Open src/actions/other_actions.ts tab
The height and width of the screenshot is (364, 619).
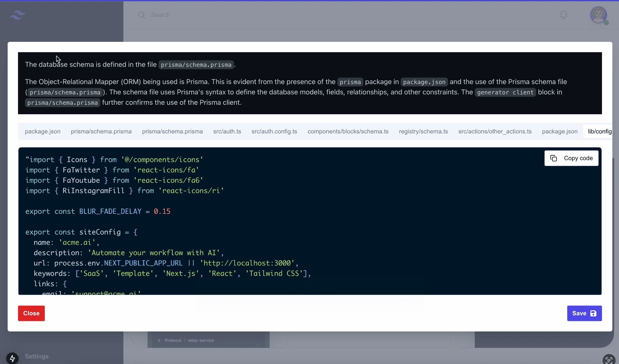(495, 131)
